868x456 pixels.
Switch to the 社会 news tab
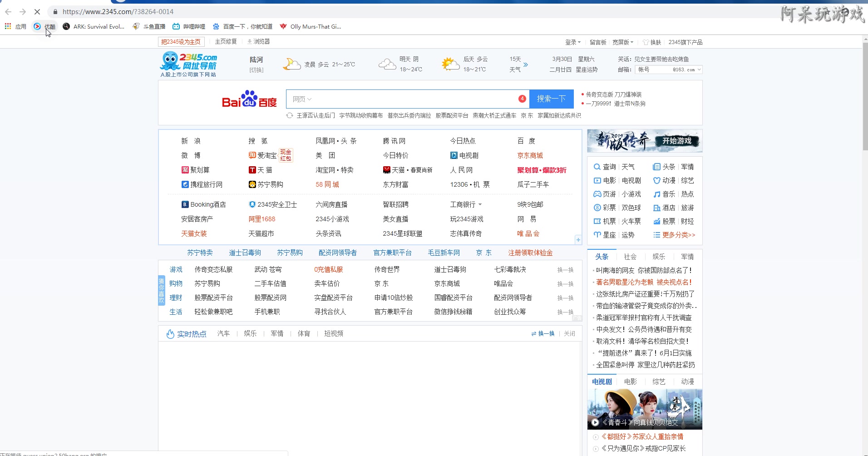(x=630, y=257)
